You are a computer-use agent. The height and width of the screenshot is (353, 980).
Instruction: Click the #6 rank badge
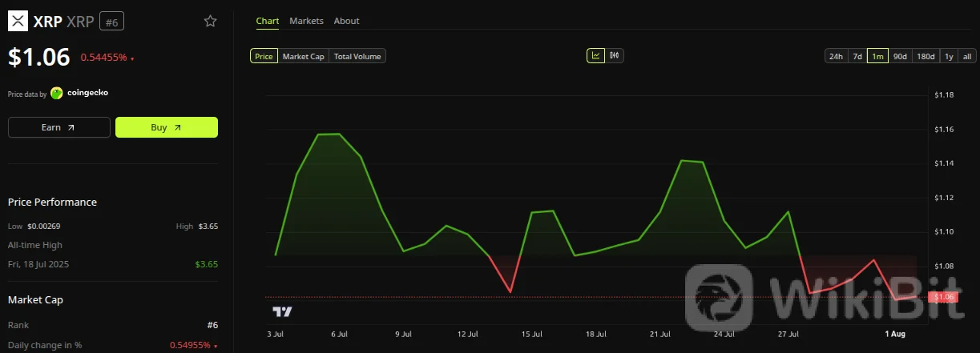(111, 22)
